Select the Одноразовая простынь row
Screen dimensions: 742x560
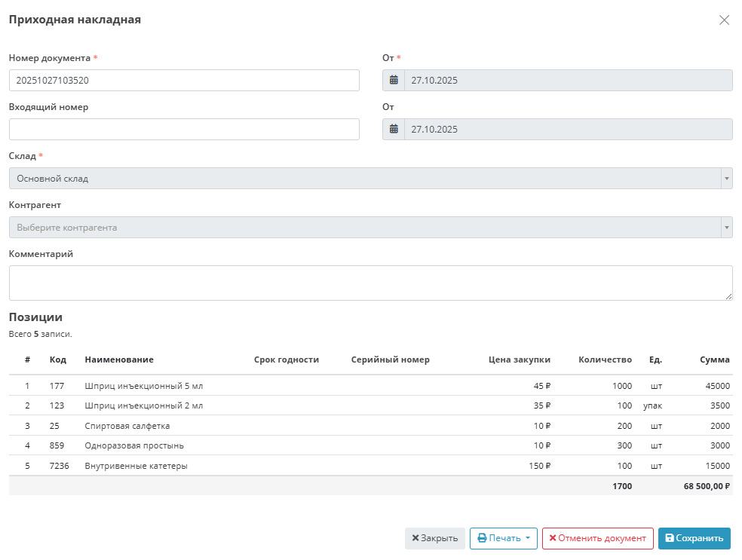click(134, 445)
